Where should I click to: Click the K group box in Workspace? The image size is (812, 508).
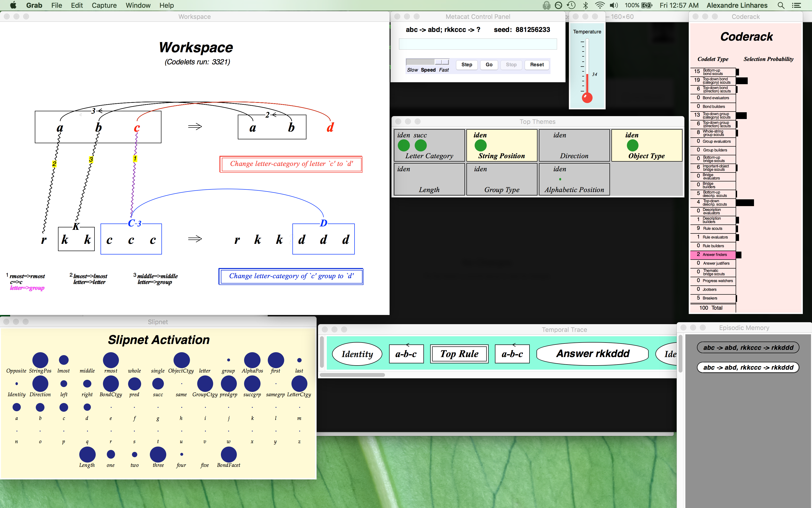pyautogui.click(x=76, y=239)
